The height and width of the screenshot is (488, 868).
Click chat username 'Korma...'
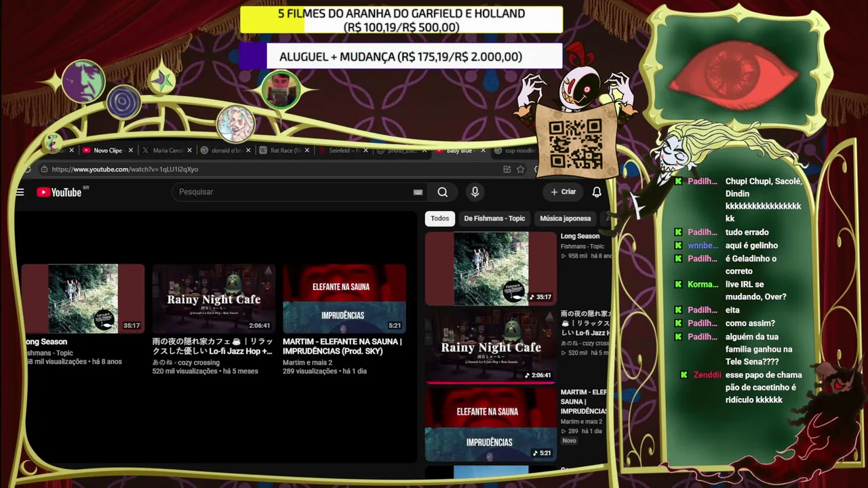(x=703, y=285)
